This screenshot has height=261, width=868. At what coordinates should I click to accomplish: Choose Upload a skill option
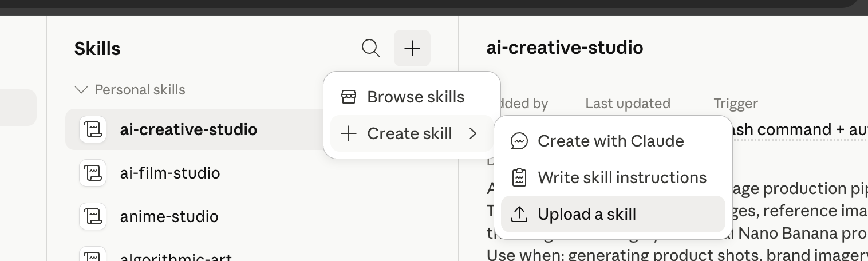click(x=613, y=214)
